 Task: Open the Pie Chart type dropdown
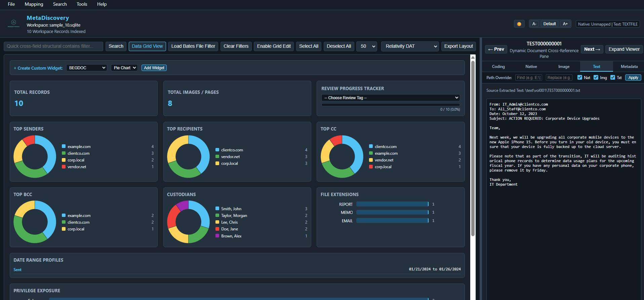tap(124, 68)
